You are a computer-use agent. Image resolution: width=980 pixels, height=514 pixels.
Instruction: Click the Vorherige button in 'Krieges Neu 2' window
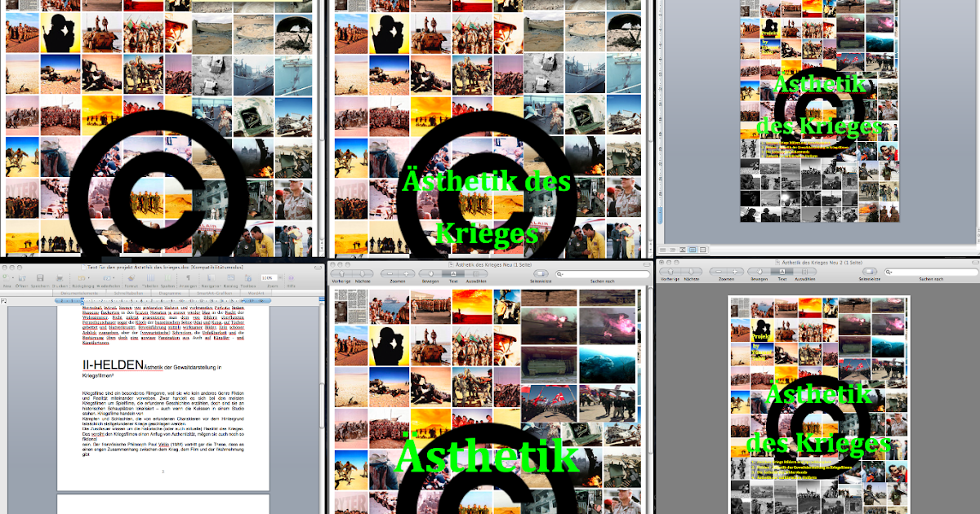pos(670,271)
